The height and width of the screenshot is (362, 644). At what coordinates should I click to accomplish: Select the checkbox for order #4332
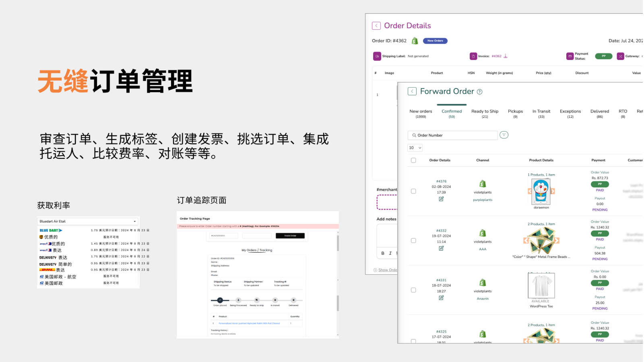(x=413, y=241)
